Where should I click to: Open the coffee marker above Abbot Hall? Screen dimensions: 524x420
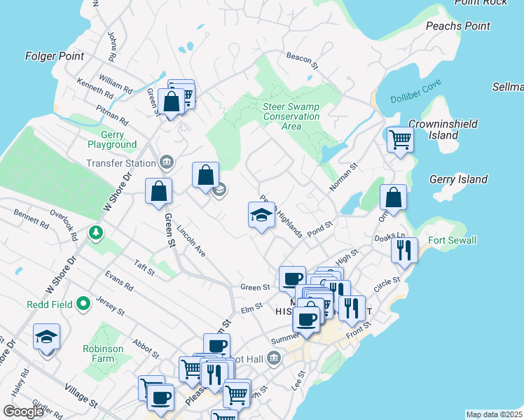[x=216, y=346]
